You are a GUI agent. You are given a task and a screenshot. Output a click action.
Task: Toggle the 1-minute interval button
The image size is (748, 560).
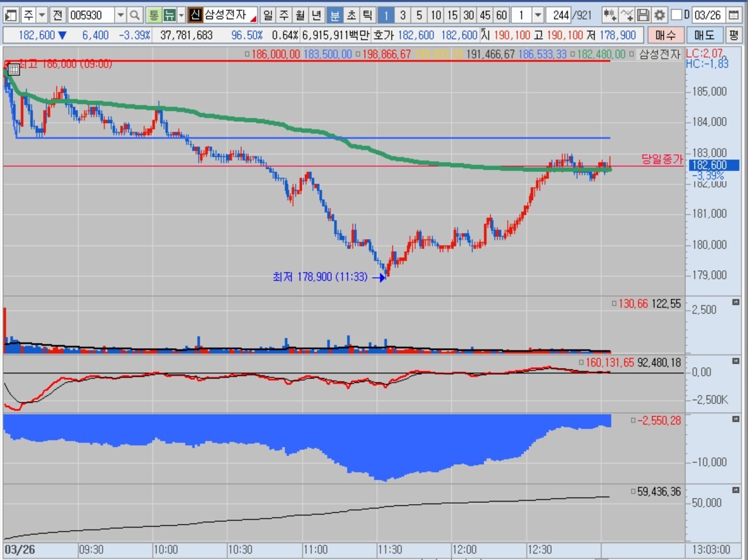tap(386, 15)
